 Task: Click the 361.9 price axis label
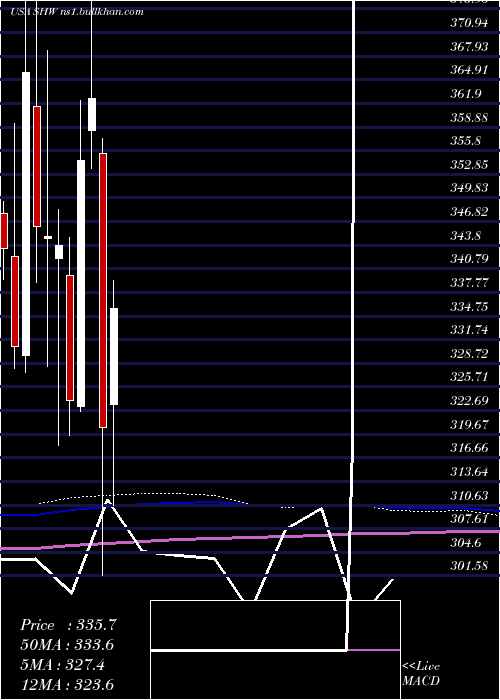pos(466,94)
